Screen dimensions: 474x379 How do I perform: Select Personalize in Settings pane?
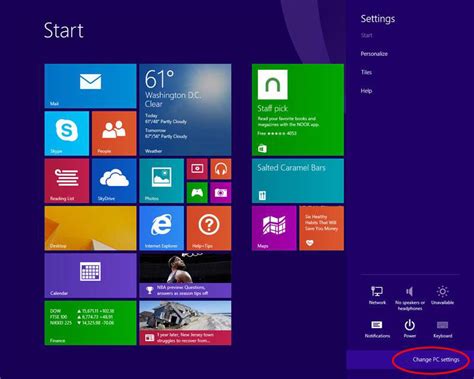pos(374,54)
